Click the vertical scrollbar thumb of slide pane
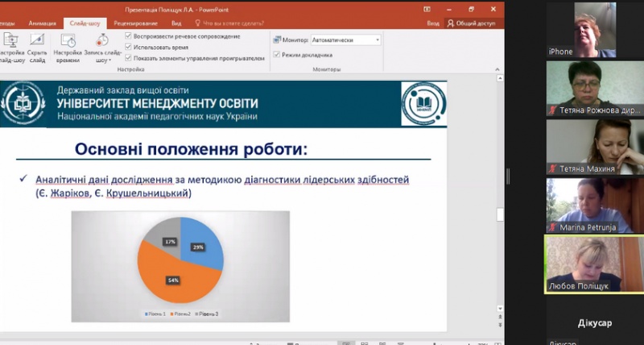This screenshot has height=345, width=644. (x=500, y=214)
